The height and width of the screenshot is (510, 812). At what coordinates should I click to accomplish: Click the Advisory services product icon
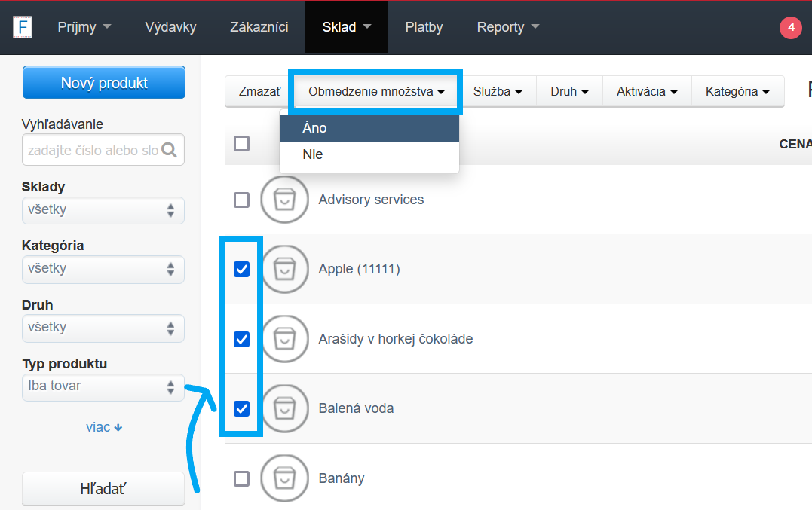tap(284, 200)
